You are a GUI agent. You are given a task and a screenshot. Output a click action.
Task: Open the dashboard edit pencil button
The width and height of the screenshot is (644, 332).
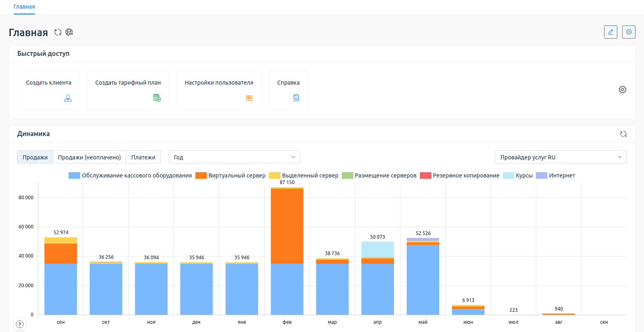pos(610,32)
